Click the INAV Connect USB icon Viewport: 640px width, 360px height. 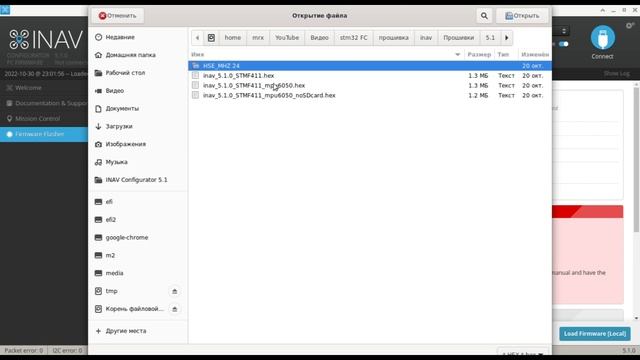point(602,38)
